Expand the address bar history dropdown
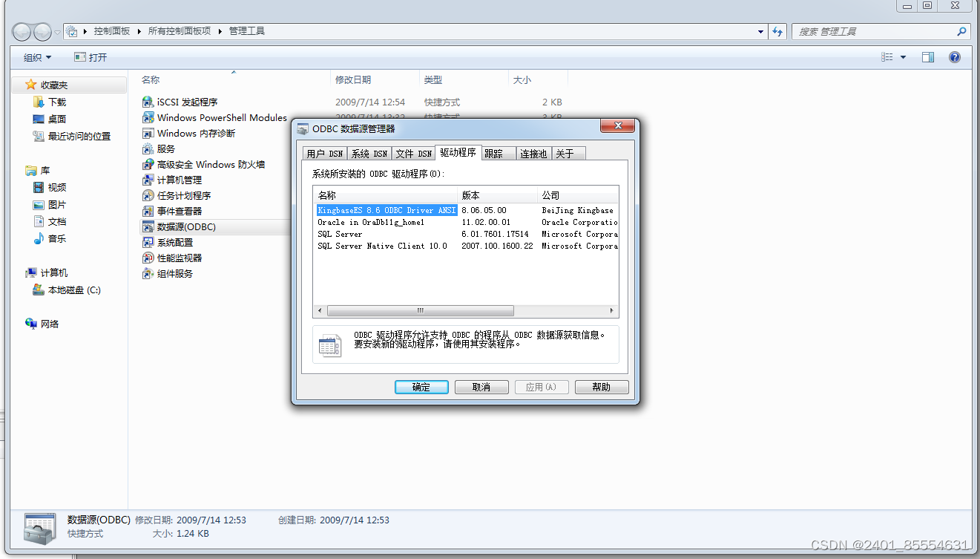Viewport: 980px width, 559px height. tap(760, 31)
